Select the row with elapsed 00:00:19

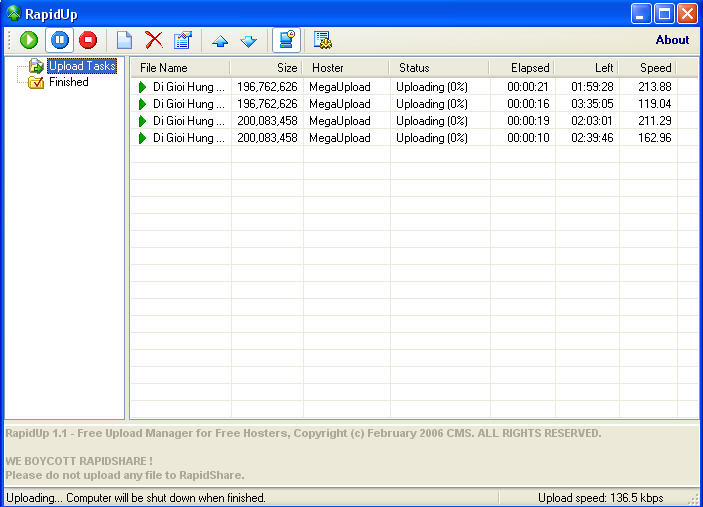coord(414,121)
